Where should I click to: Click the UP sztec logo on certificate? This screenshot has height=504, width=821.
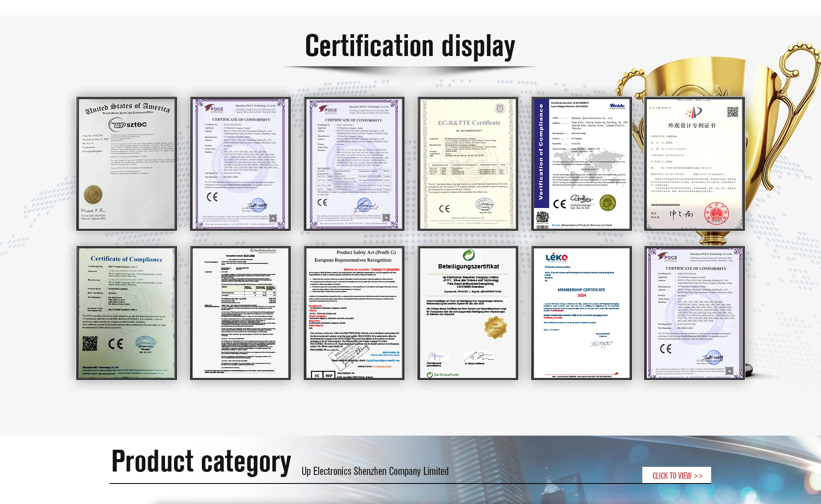click(127, 124)
